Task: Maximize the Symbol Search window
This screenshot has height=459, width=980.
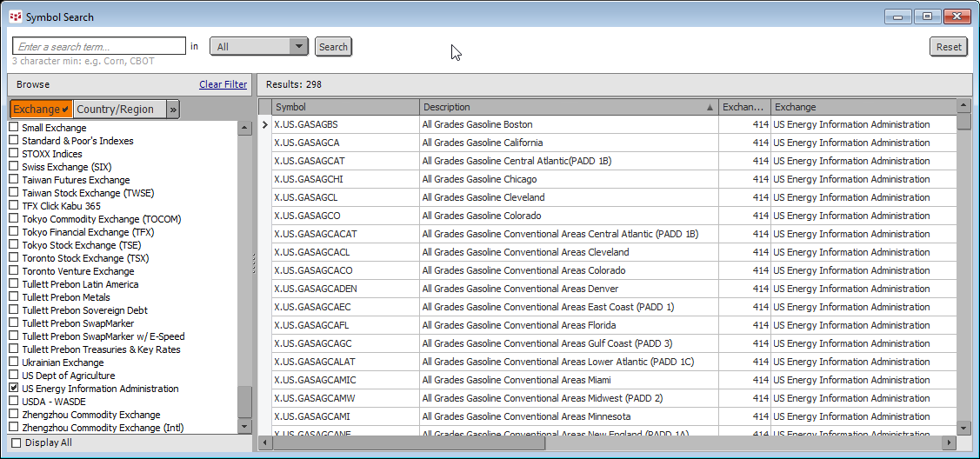Action: click(x=927, y=17)
